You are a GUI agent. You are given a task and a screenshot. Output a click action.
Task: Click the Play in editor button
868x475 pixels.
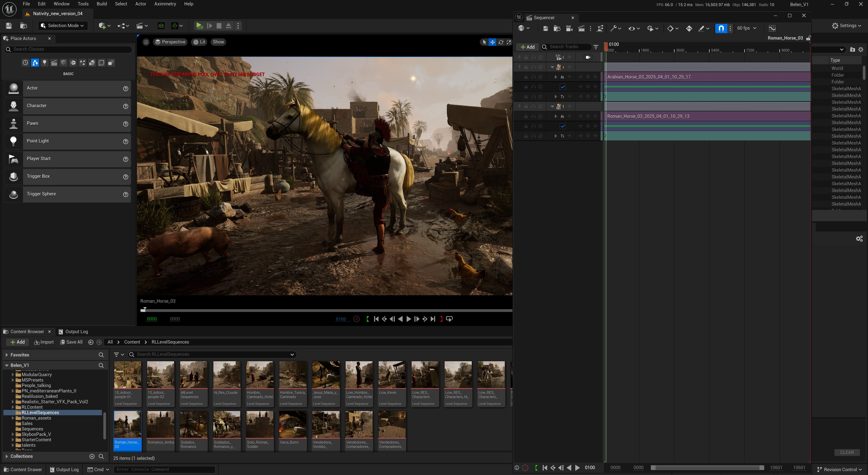(199, 26)
